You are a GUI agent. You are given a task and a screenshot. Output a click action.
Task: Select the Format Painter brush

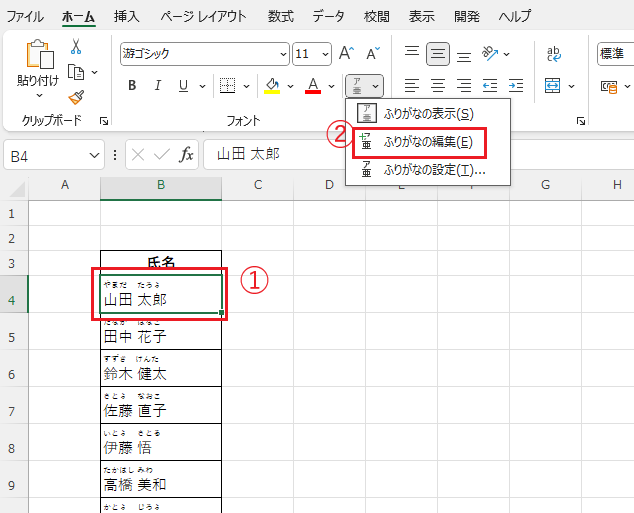tap(76, 97)
